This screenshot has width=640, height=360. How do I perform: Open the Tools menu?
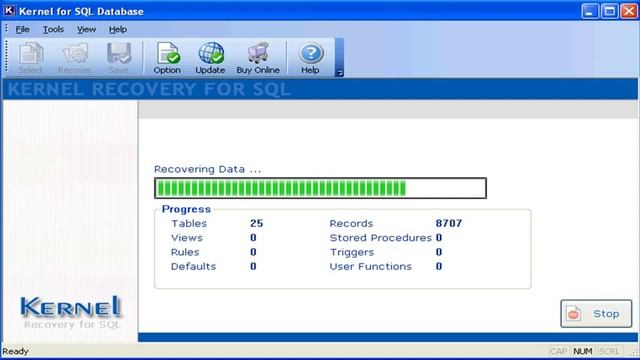click(x=53, y=29)
